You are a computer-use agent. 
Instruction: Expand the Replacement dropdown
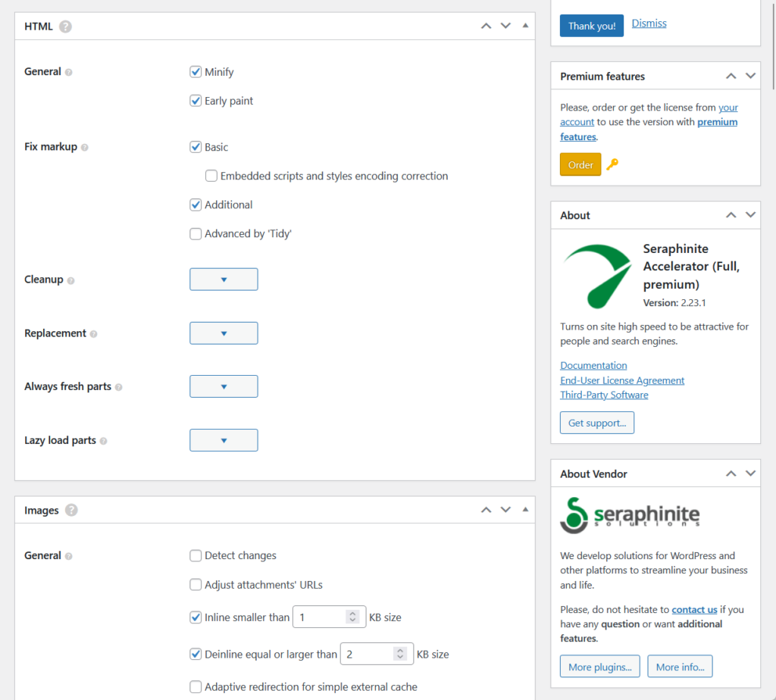click(224, 333)
